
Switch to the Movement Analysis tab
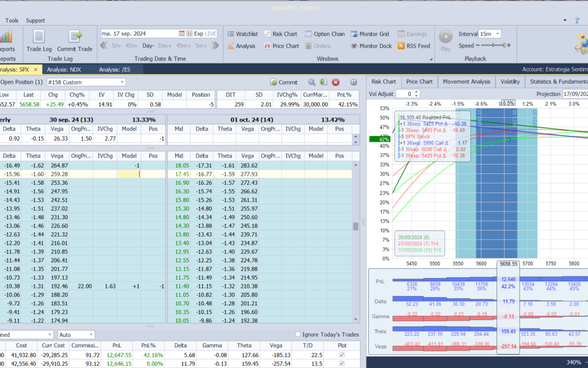pyautogui.click(x=466, y=82)
